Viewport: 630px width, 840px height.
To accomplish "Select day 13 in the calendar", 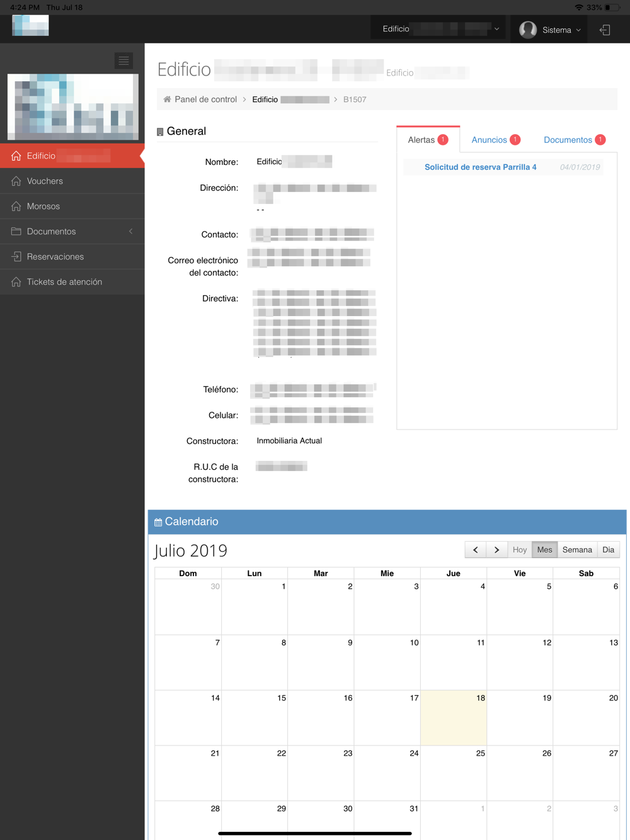I will (586, 662).
